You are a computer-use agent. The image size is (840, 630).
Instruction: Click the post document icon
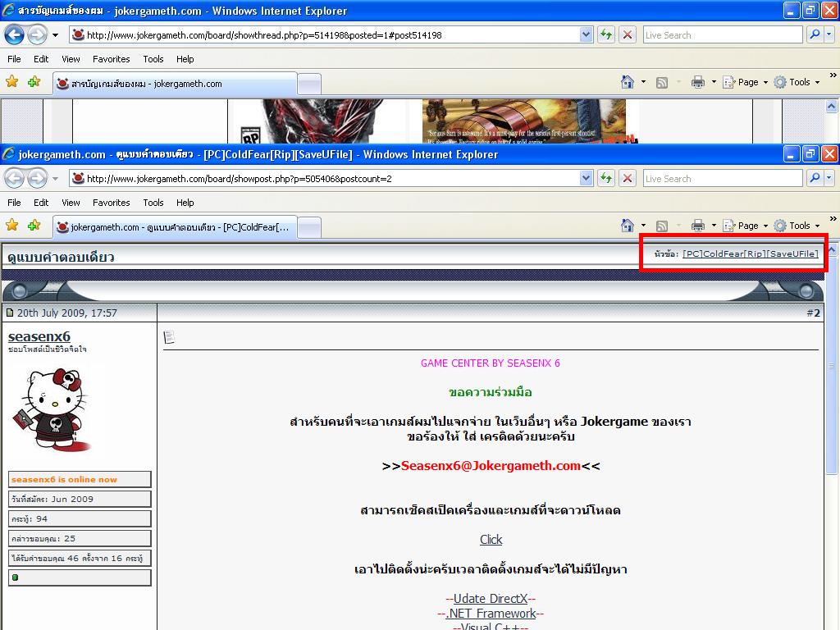coord(169,337)
